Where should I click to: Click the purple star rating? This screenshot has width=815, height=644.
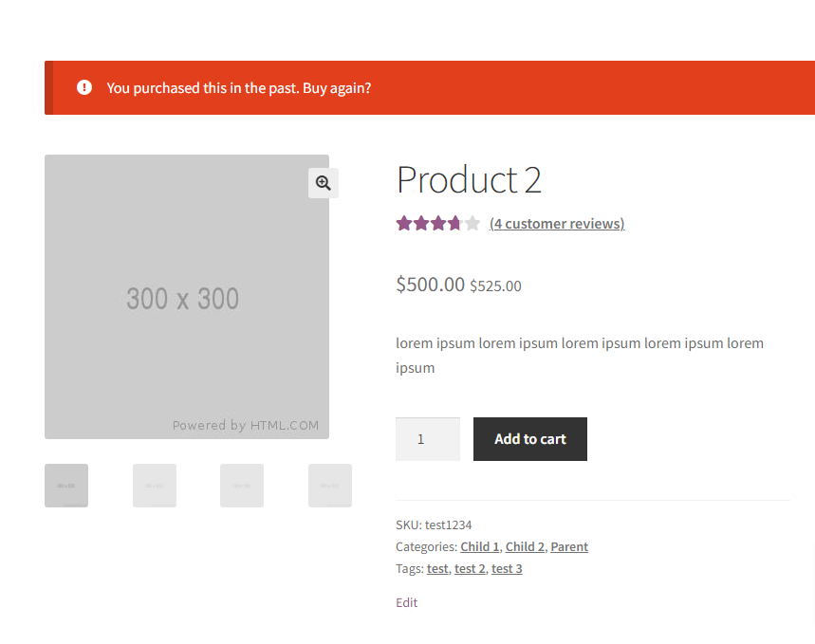click(437, 224)
